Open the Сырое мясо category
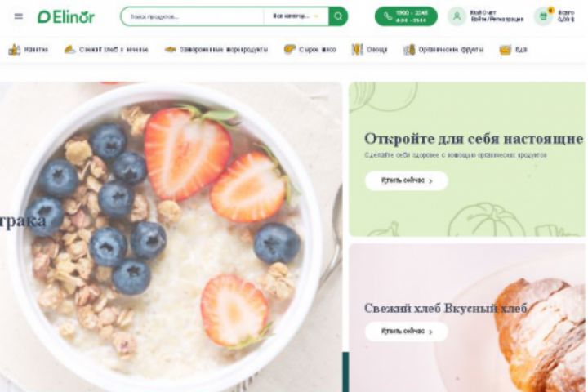The image size is (588, 392). point(310,50)
